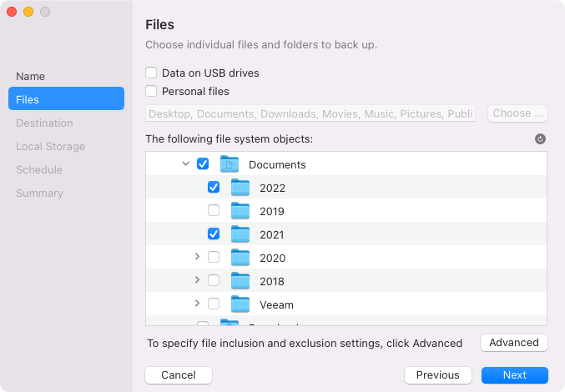Screen dimensions: 565x392
Task: Click the personal files folder list field
Action: point(310,113)
